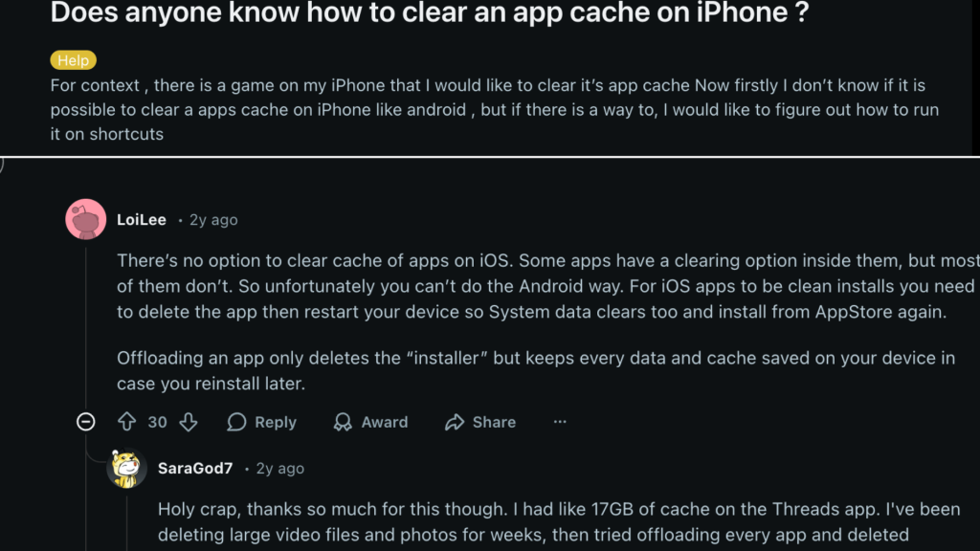Share LoiLee's comment

pyautogui.click(x=480, y=422)
